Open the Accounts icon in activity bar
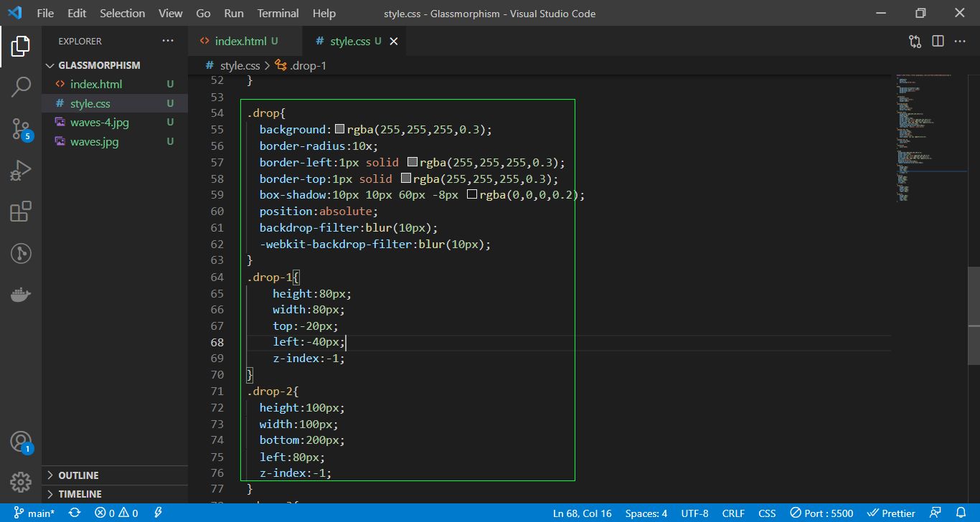This screenshot has height=522, width=980. (x=21, y=442)
